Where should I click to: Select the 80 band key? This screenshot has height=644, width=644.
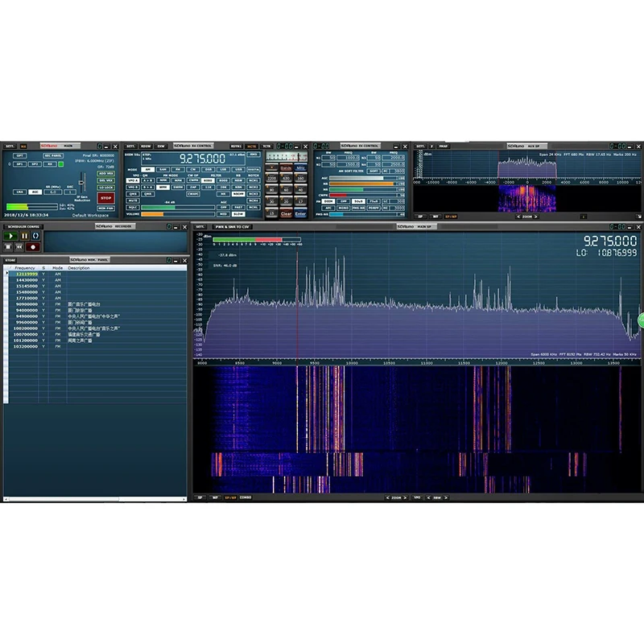pos(271,190)
